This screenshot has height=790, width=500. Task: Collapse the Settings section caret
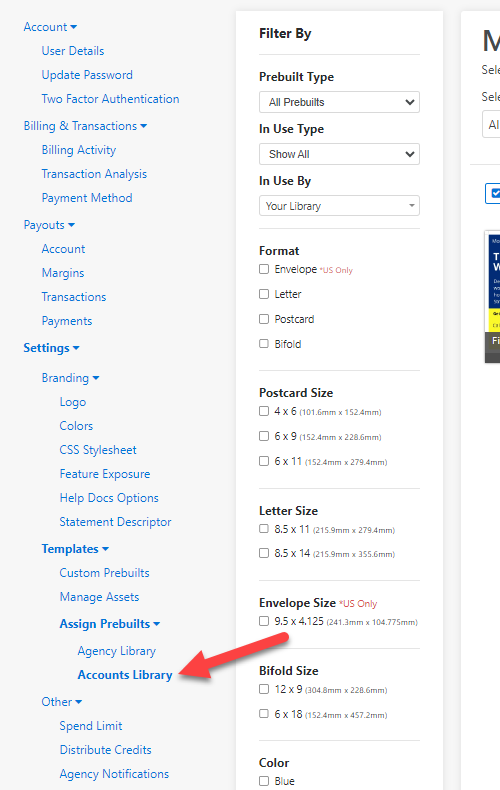click(76, 348)
